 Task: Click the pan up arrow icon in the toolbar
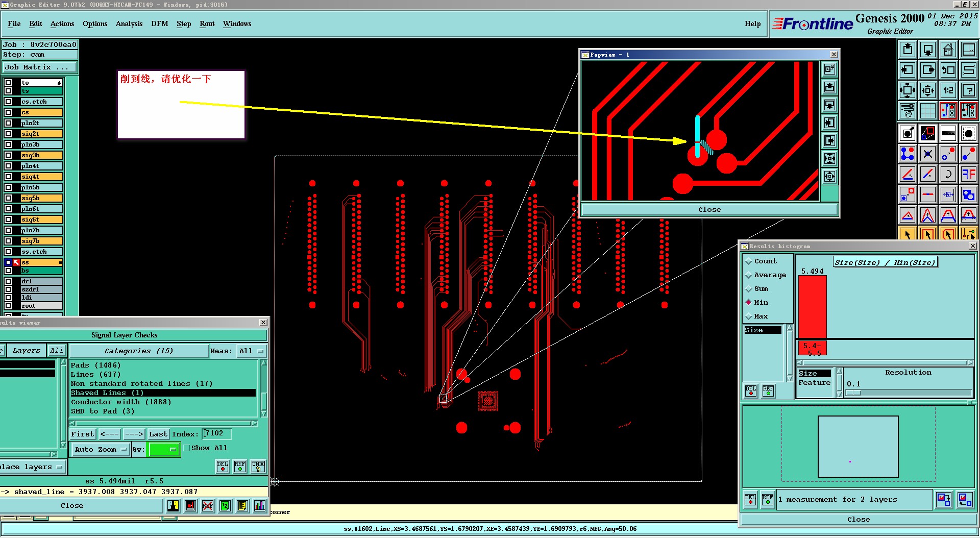coord(907,50)
